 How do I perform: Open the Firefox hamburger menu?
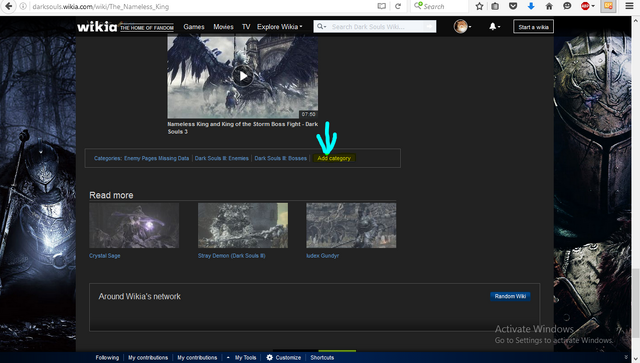[x=629, y=6]
